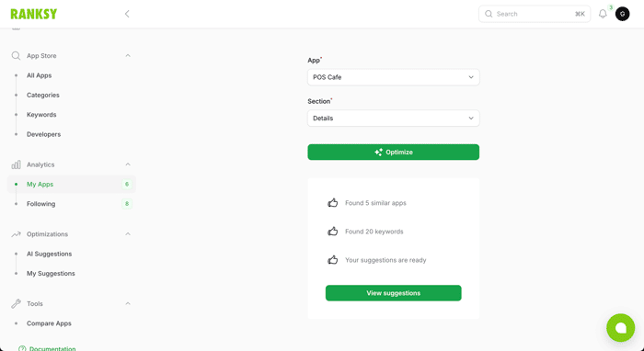Collapse the App Store section chevron

point(128,56)
